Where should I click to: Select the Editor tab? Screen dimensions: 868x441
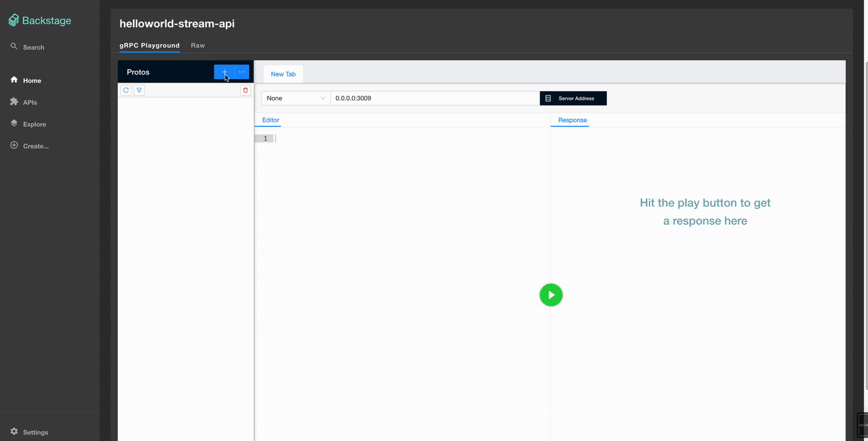[x=271, y=120]
